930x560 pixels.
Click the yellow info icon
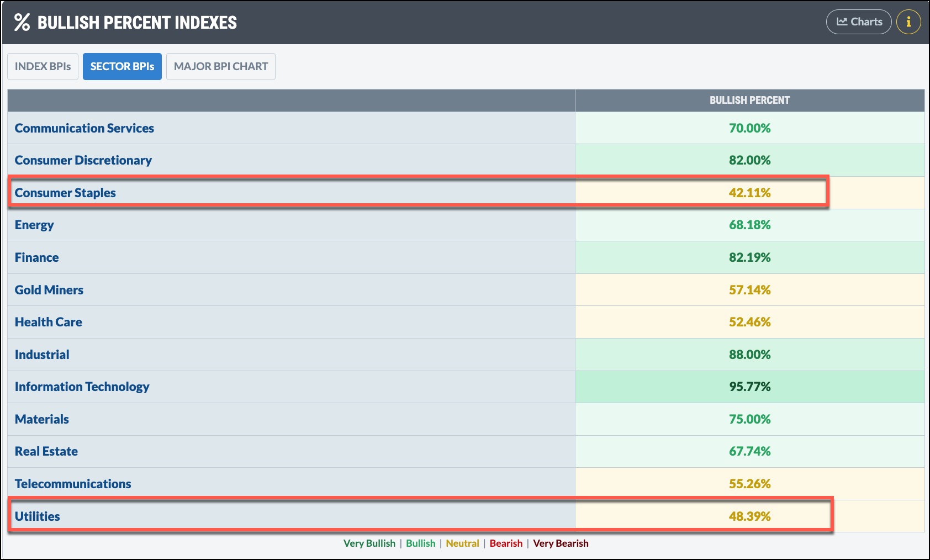[x=908, y=22]
